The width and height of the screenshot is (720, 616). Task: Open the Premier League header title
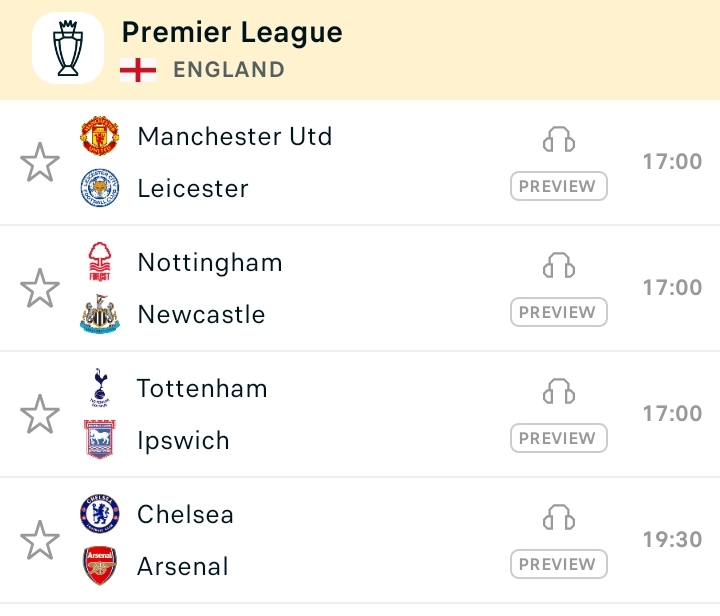click(x=232, y=33)
